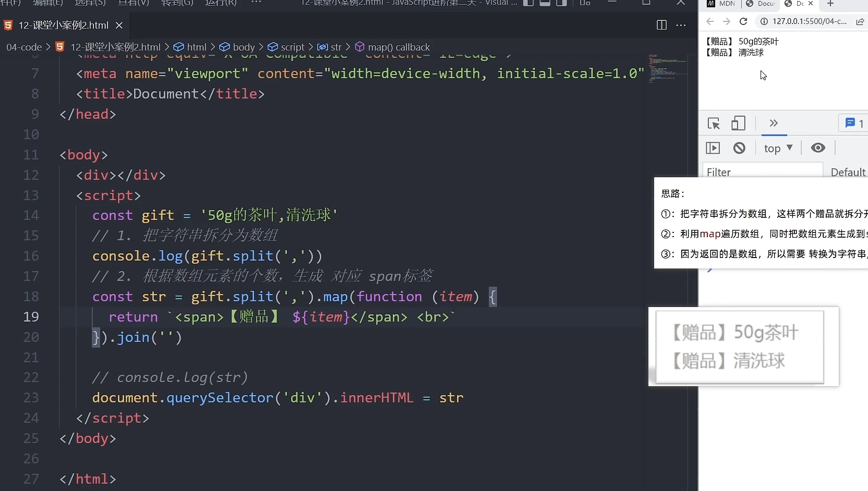Open the 转到 menu in VS Code
This screenshot has width=868, height=491.
pos(177,3)
